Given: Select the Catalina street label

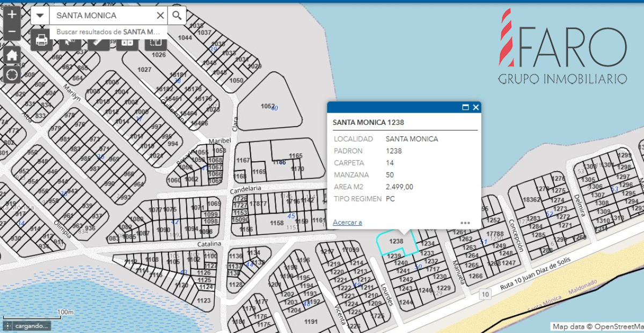Looking at the screenshot, I should (209, 244).
